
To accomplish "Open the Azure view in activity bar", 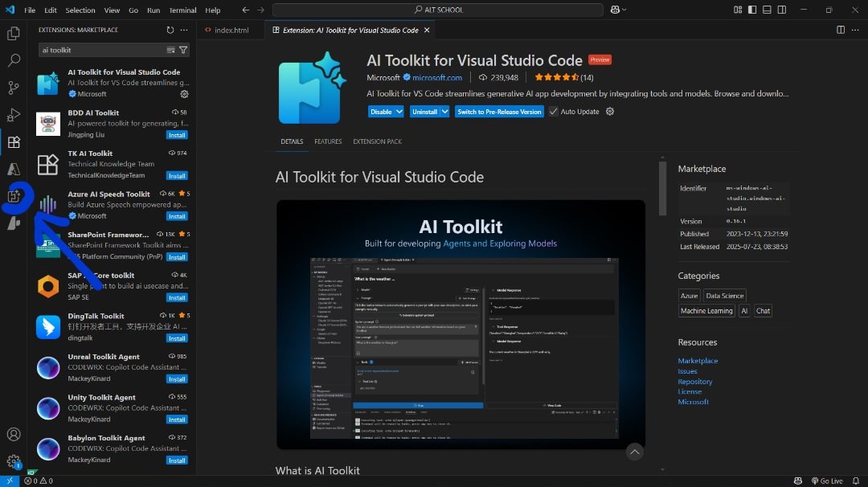I will pos(14,169).
